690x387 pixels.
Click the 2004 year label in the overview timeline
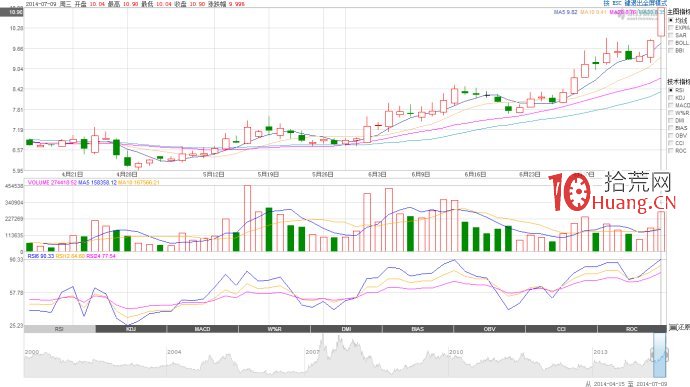174,352
